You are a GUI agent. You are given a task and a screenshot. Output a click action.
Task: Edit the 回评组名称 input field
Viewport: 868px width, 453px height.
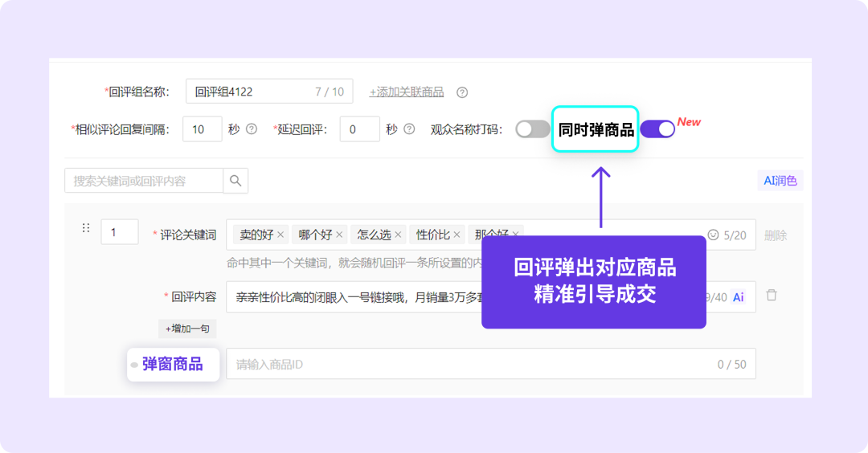269,92
